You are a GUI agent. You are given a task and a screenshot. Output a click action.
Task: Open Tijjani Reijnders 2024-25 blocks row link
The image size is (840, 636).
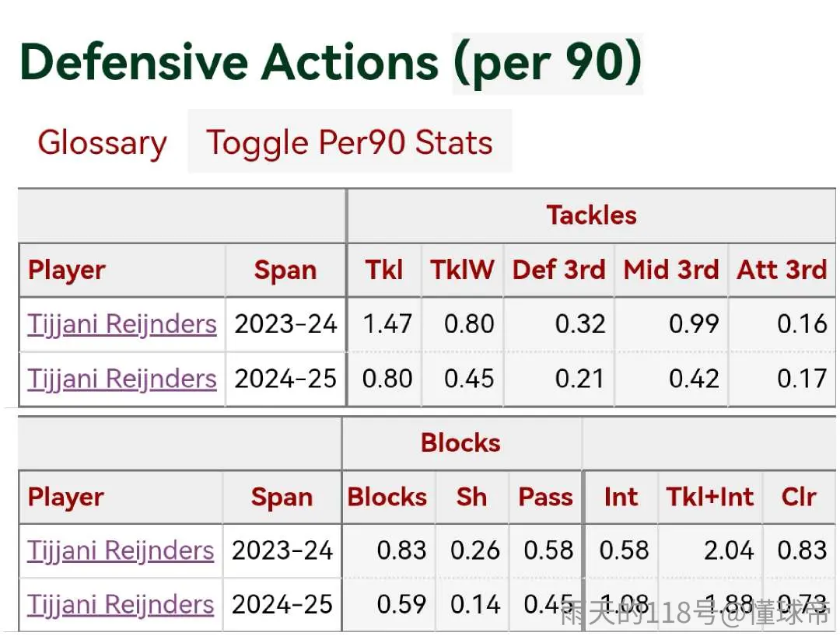pos(121,605)
